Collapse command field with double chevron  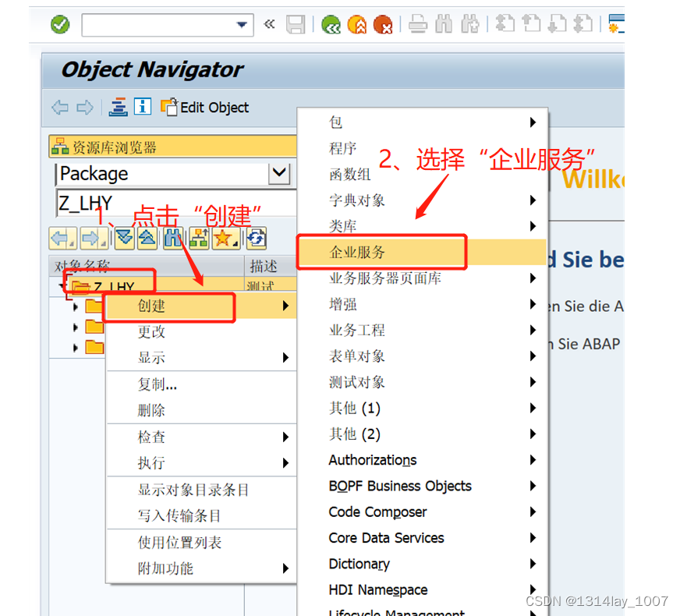269,24
